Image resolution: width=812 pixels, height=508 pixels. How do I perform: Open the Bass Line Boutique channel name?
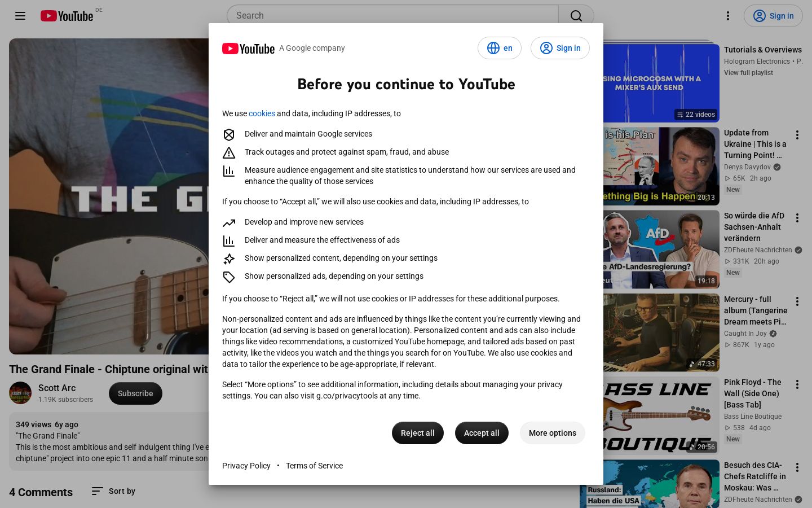pos(753,417)
